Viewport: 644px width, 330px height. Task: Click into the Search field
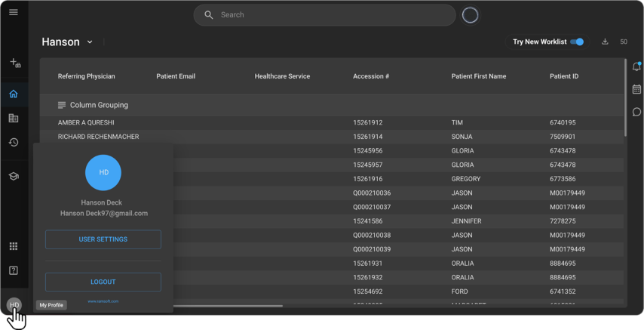coord(332,15)
